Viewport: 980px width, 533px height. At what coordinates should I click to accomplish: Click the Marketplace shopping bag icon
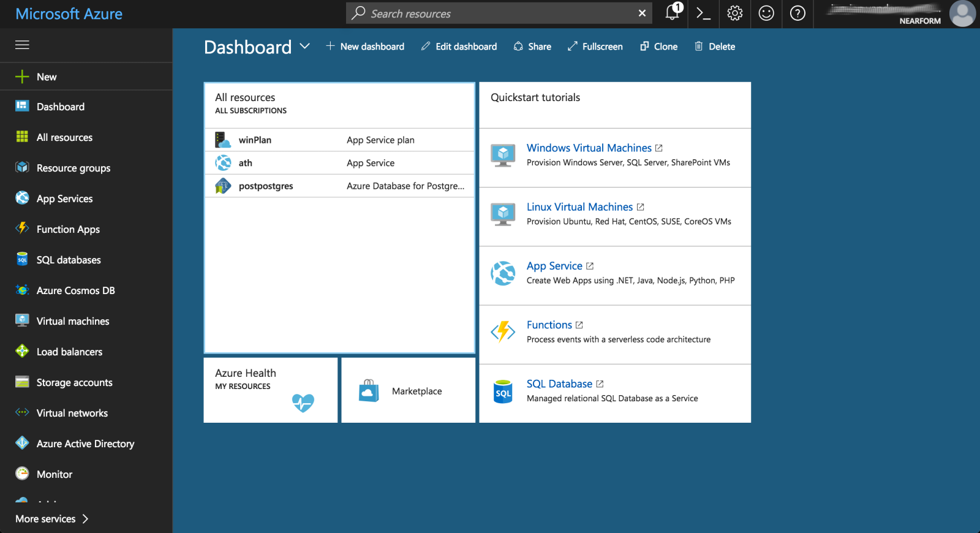click(x=369, y=390)
